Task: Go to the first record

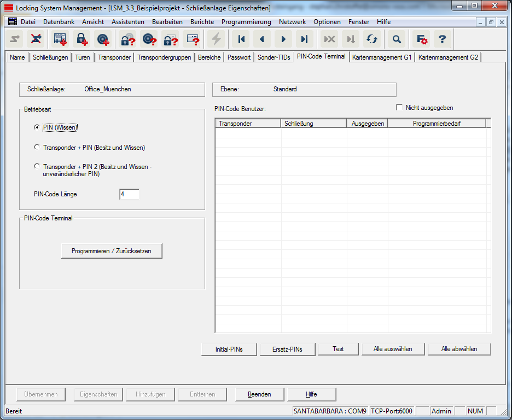Action: click(x=241, y=39)
